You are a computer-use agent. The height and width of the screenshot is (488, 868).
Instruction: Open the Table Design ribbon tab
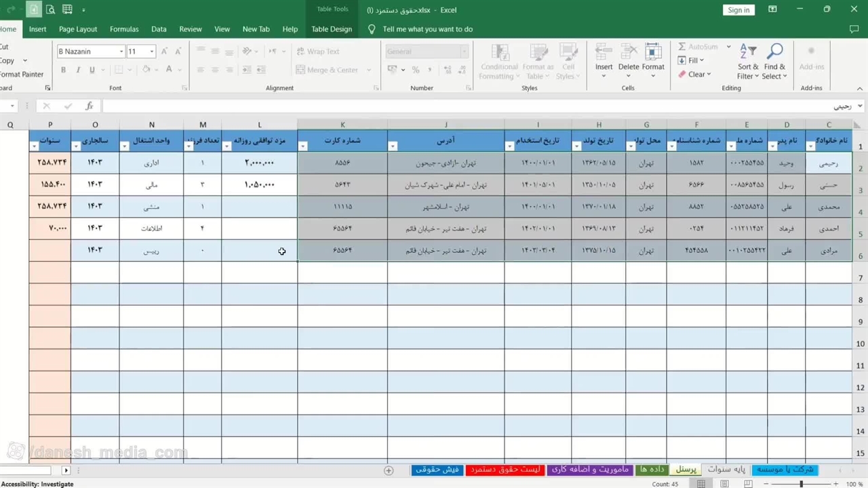[x=332, y=29]
